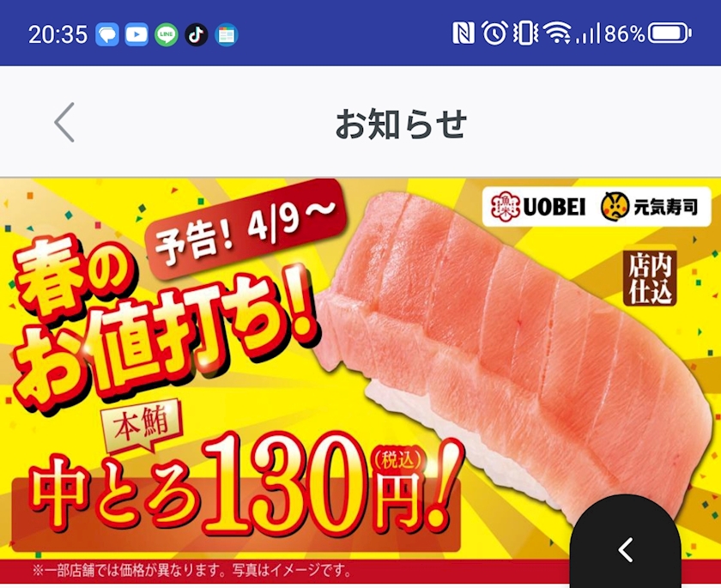
Task: Tap the 店内仕込 badge on the banner
Action: (x=651, y=278)
